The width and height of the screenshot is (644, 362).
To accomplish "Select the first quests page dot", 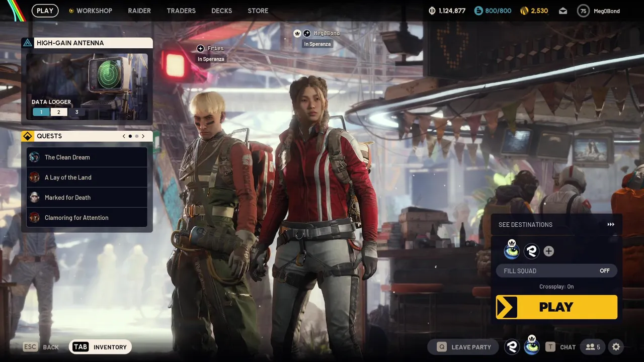I will [130, 136].
